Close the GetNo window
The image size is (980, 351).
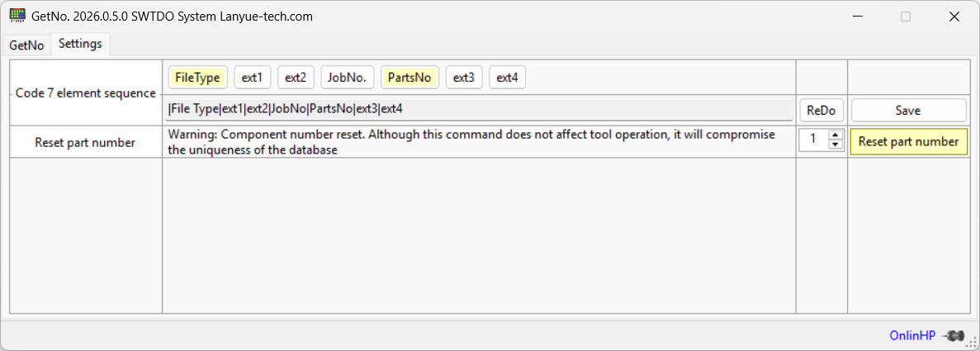tap(954, 17)
